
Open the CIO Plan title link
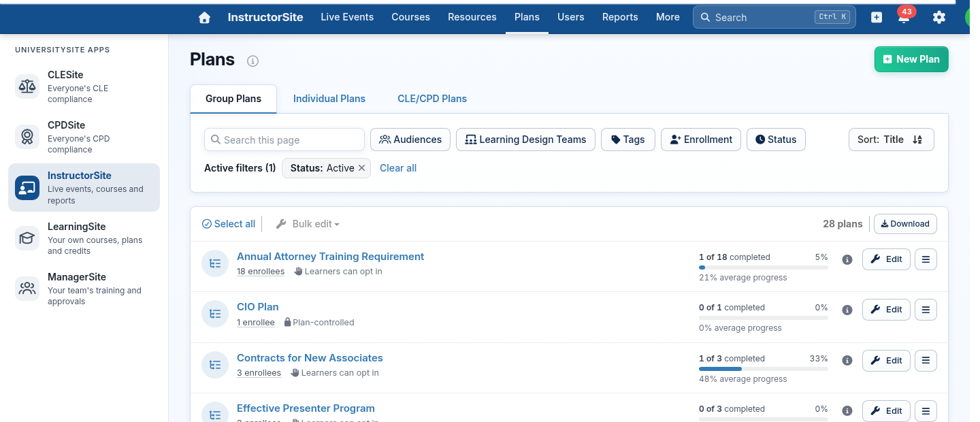[x=257, y=307]
